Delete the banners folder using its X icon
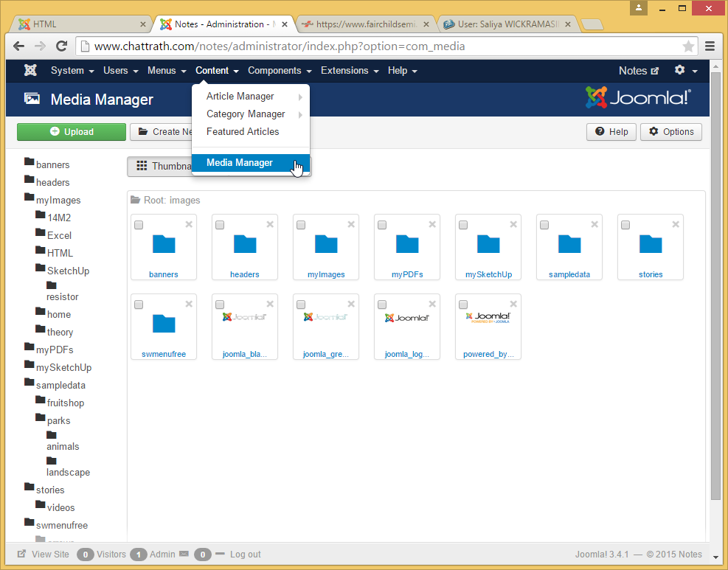The height and width of the screenshot is (570, 728). [x=189, y=224]
